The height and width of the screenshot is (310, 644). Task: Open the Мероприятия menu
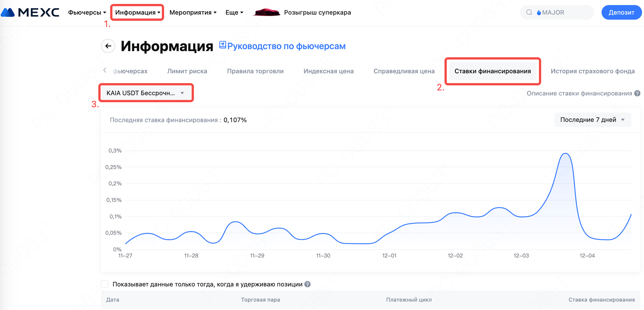pos(193,12)
